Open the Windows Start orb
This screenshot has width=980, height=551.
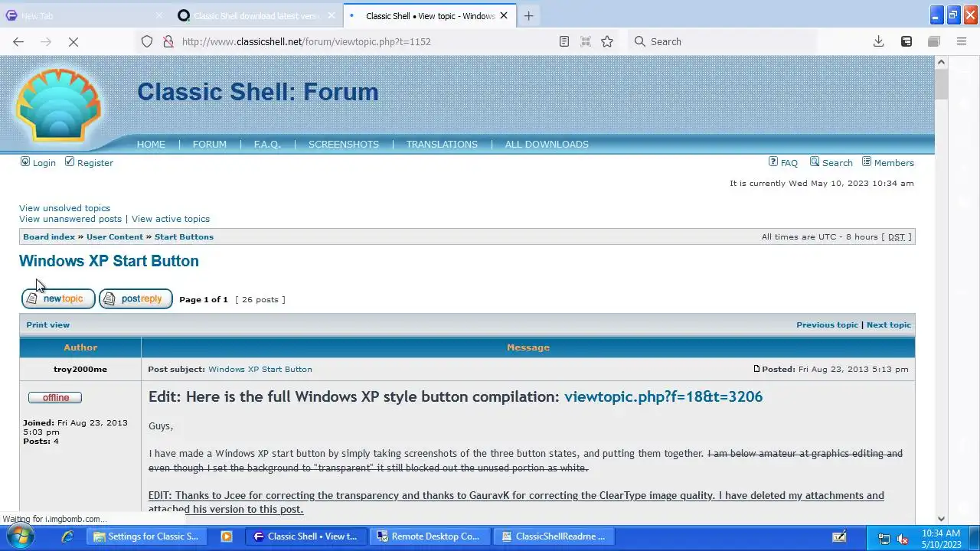pos(21,536)
